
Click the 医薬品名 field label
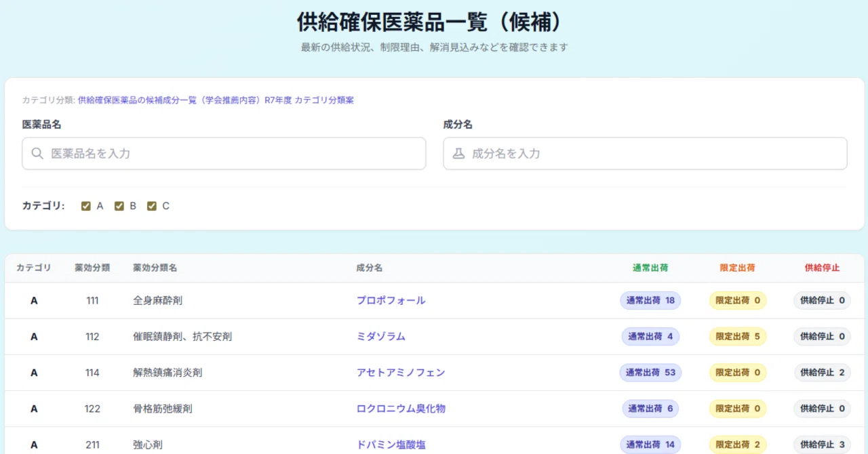coord(42,125)
